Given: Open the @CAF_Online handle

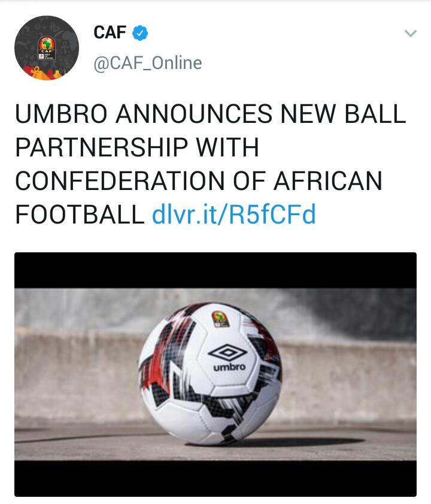Looking at the screenshot, I should click(148, 63).
